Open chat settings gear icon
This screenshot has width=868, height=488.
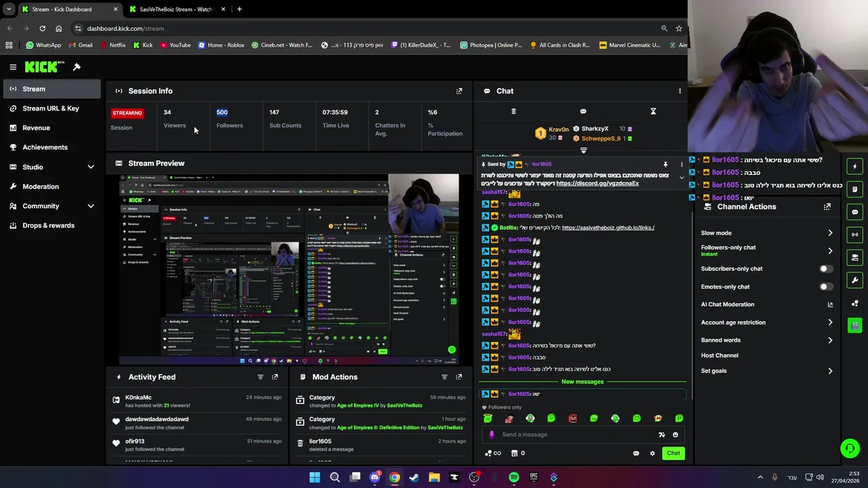tap(652, 453)
